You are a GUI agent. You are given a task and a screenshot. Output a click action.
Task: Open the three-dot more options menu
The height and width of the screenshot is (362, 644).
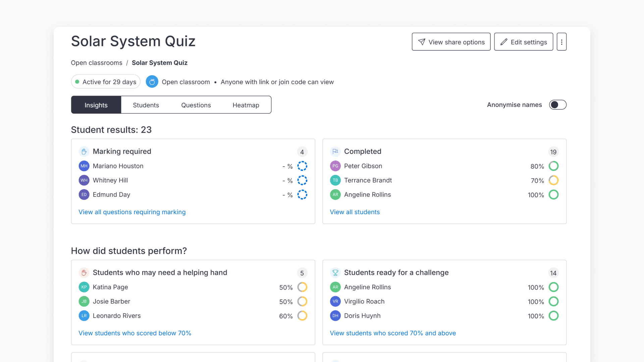click(x=561, y=42)
